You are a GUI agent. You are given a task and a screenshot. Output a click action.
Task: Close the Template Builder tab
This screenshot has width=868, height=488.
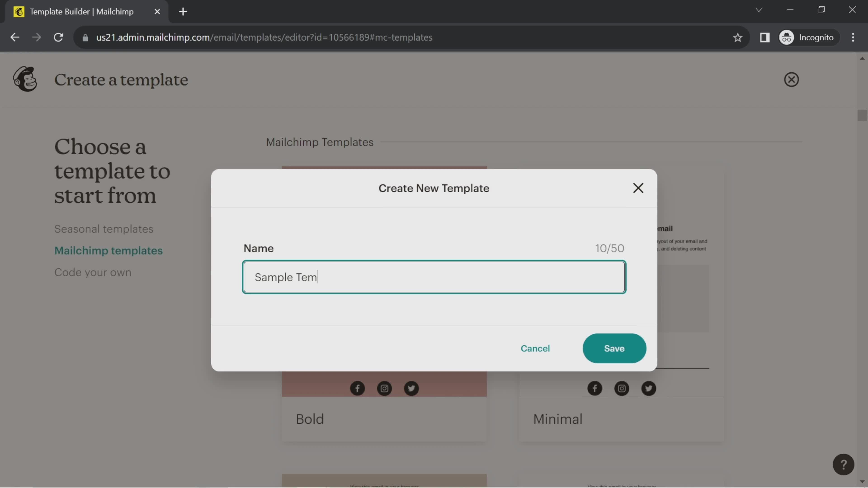click(x=157, y=12)
